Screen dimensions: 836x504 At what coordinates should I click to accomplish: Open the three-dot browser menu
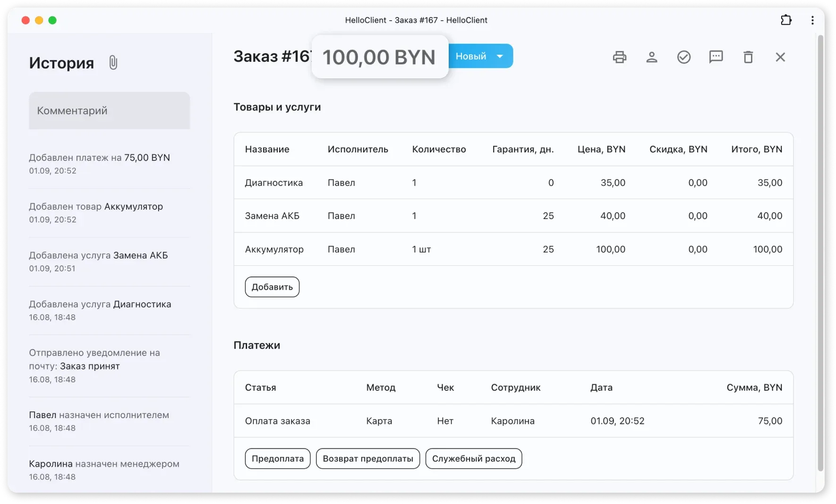(812, 20)
